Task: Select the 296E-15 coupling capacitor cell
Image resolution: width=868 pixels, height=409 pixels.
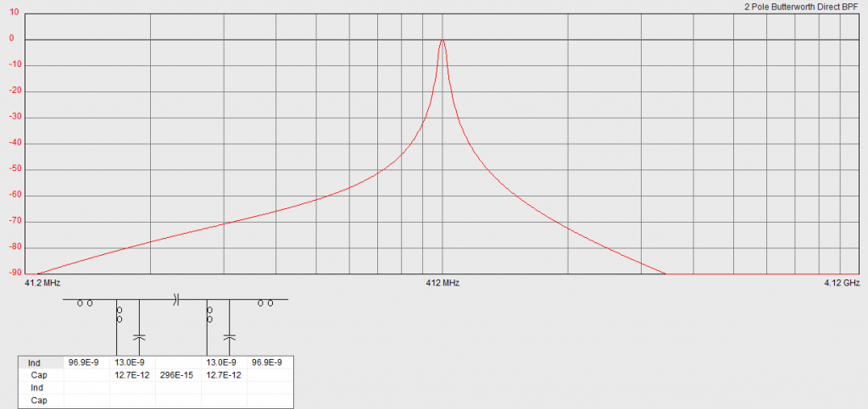Action: tap(178, 375)
